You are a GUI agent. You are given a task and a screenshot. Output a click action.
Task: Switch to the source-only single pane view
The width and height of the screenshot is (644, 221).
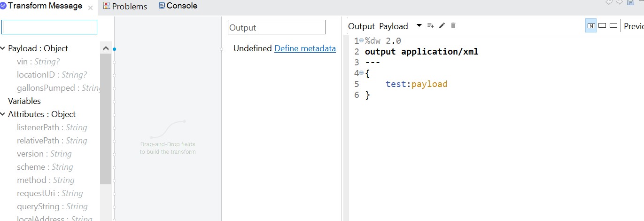613,26
